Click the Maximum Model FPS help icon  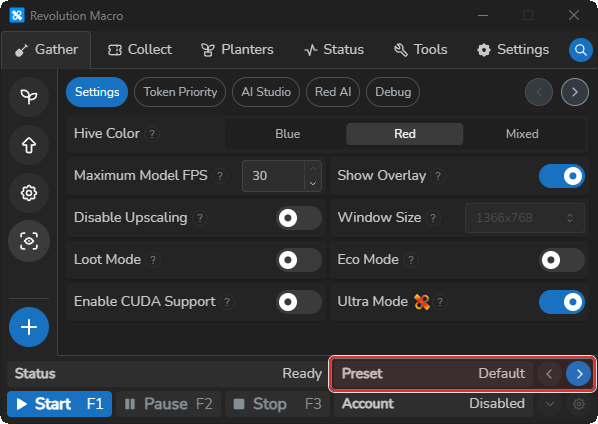(x=220, y=176)
